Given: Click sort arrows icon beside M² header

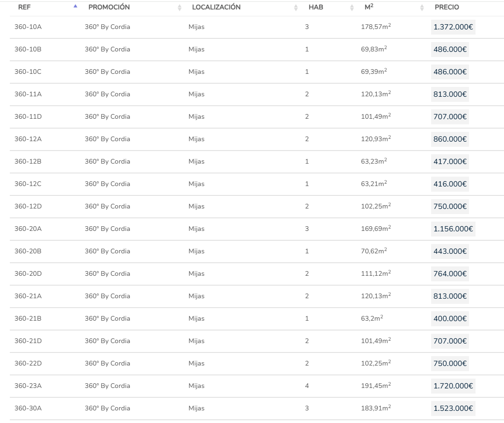Looking at the screenshot, I should coord(422,7).
